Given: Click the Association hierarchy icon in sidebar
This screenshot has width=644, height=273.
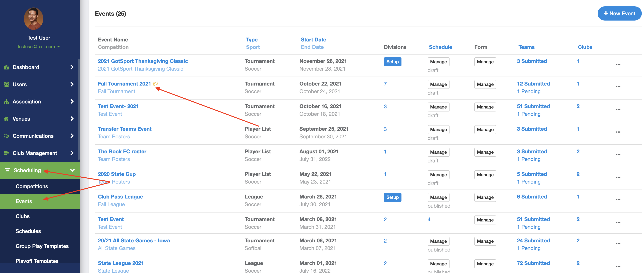Looking at the screenshot, I should click(7, 102).
